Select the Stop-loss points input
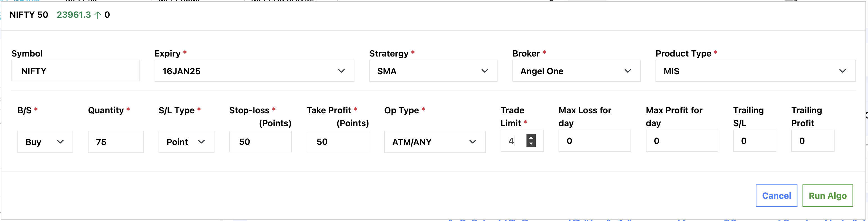The height and width of the screenshot is (221, 868). coord(260,142)
